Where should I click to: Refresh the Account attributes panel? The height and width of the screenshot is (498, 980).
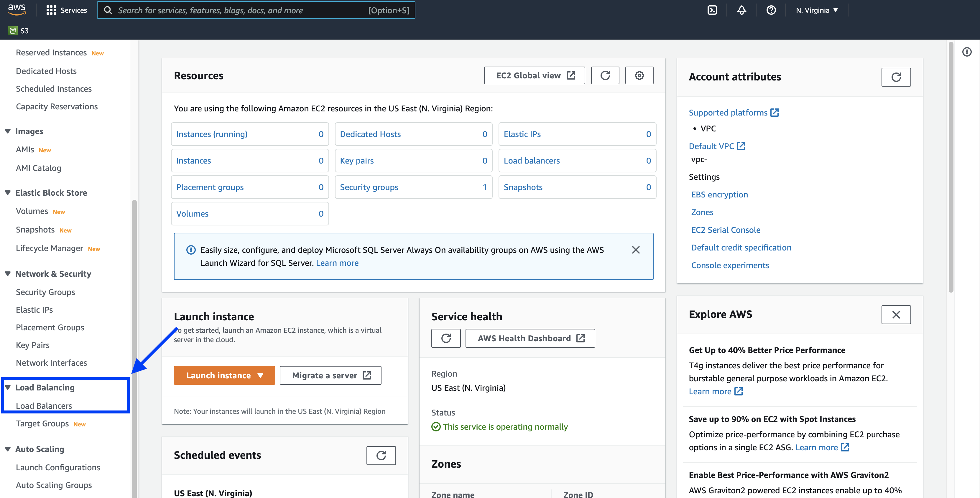pos(896,77)
